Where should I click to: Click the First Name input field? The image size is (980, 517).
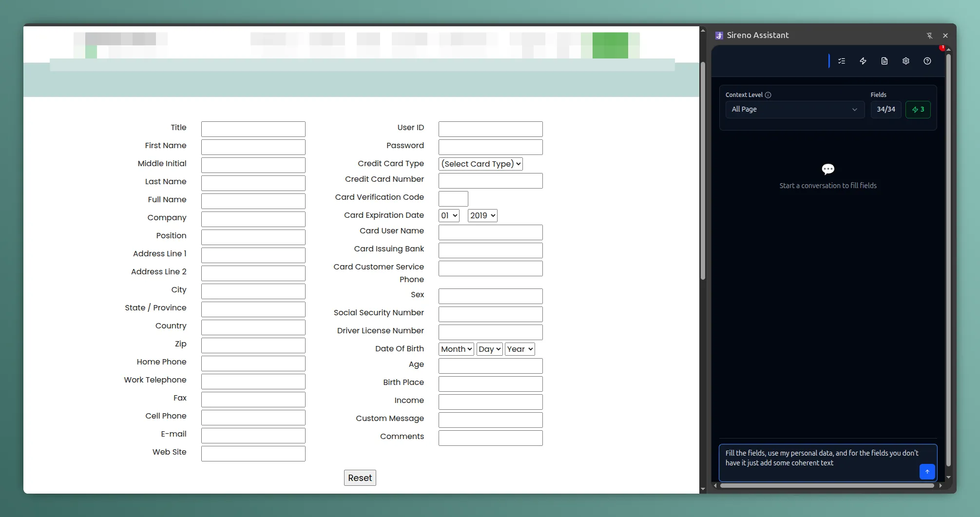coord(253,147)
